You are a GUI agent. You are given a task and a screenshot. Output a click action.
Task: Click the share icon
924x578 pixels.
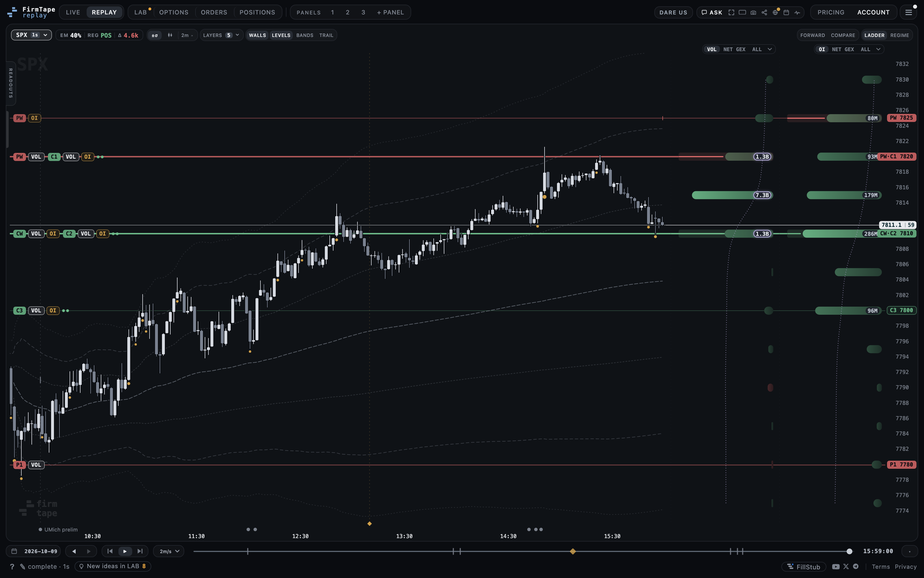[x=764, y=12]
